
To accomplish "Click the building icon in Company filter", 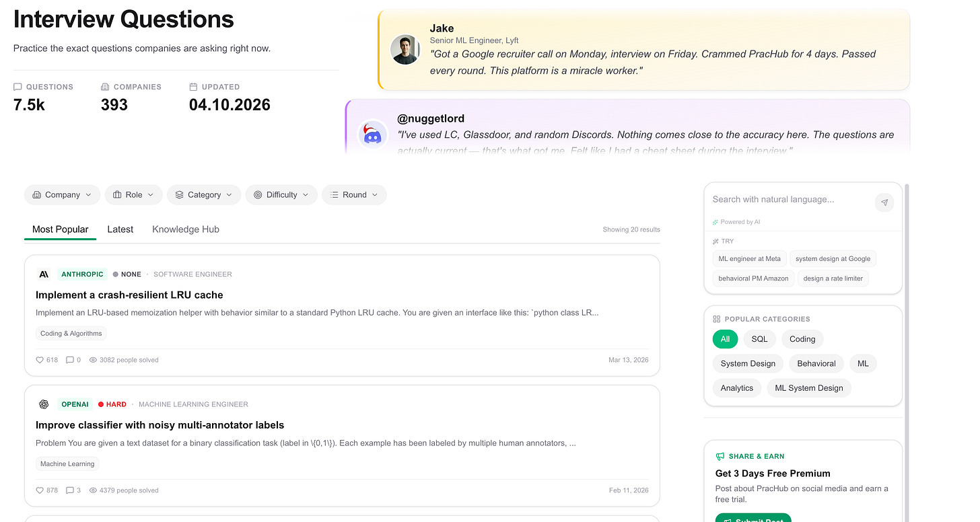I will 37,195.
